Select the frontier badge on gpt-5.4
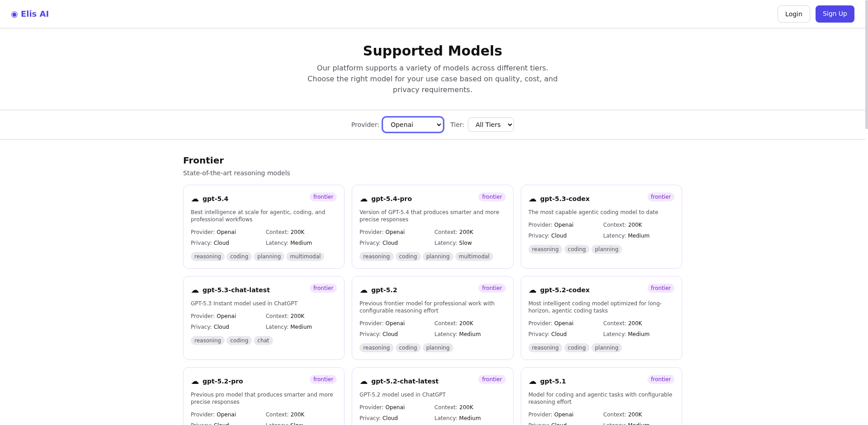868x425 pixels. tap(323, 196)
